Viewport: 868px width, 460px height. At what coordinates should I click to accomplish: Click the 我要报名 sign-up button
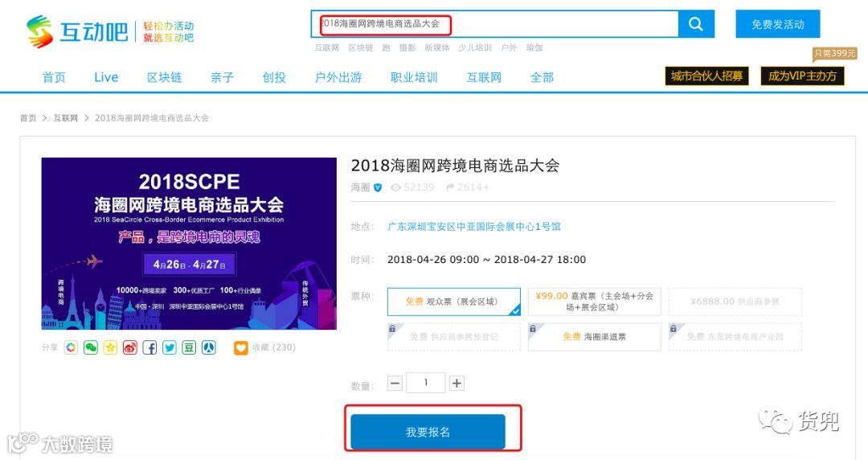point(428,432)
